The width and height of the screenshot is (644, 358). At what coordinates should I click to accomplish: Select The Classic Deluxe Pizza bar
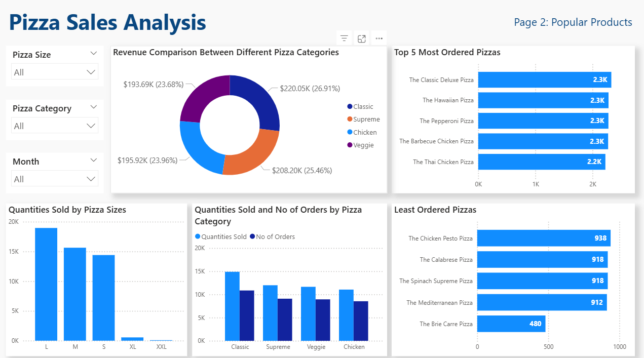click(x=544, y=80)
